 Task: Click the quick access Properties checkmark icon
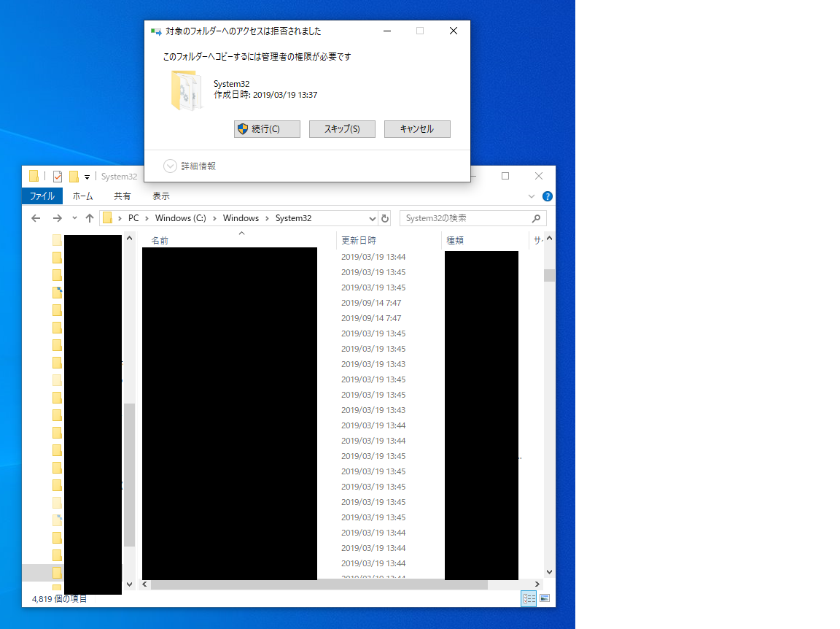[x=58, y=177]
